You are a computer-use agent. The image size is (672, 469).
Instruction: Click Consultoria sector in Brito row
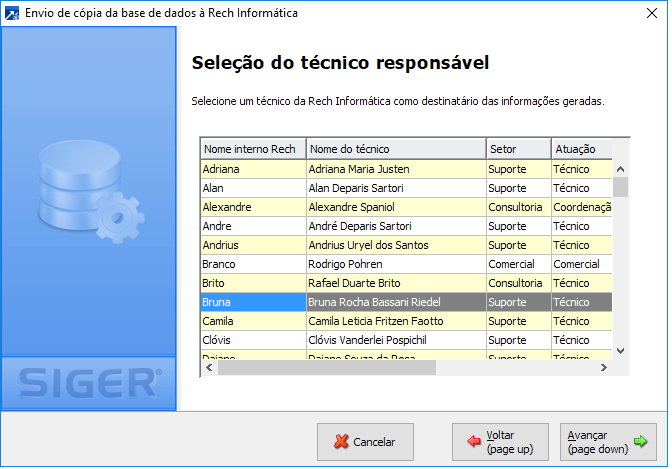click(519, 283)
